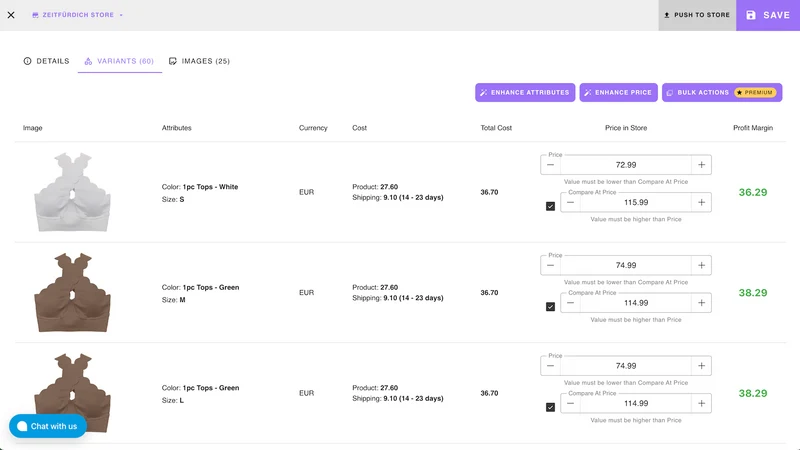Image resolution: width=800 pixels, height=450 pixels.
Task: Click the magic wand icon on Enhance Attributes
Action: click(483, 92)
